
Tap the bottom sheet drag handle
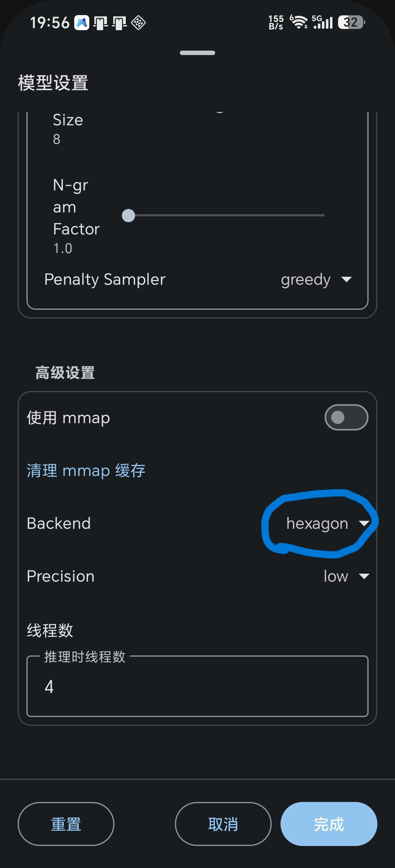tap(197, 53)
